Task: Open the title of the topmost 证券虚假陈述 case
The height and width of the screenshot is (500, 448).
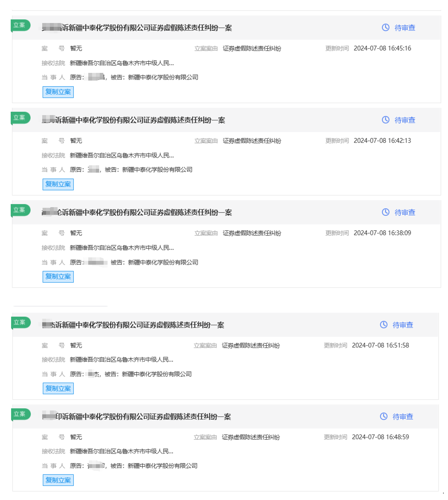Action: (138, 28)
